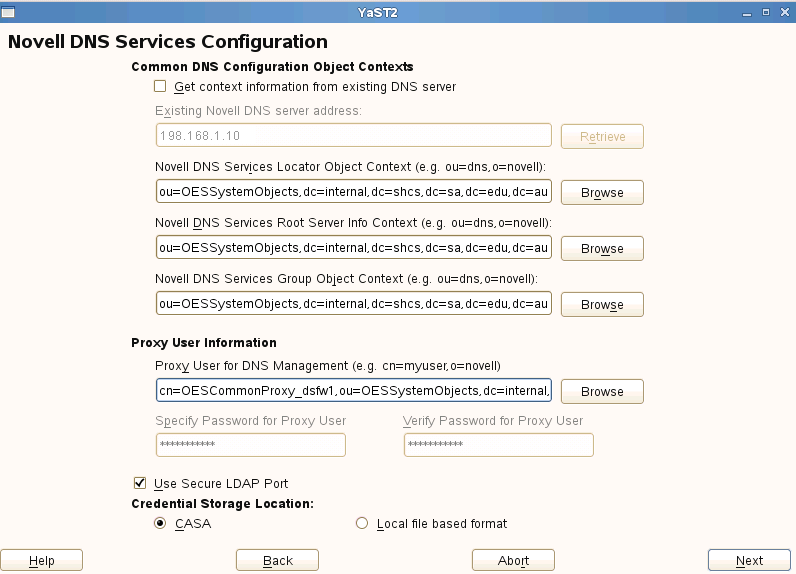This screenshot has width=796, height=574.
Task: Click the Group Object Context field
Action: (x=353, y=304)
